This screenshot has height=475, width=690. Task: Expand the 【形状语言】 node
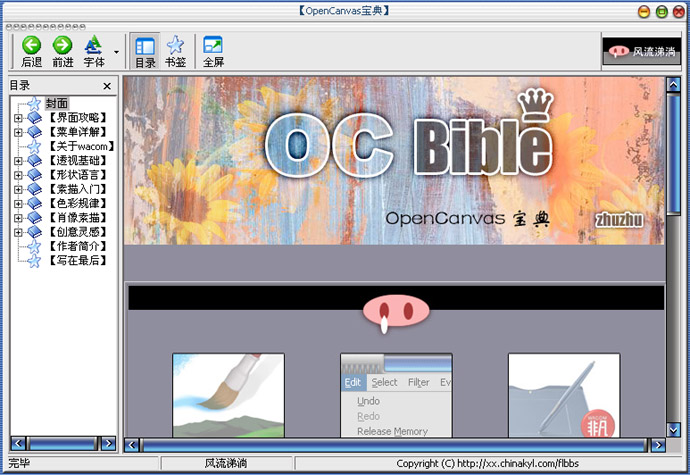tap(18, 175)
